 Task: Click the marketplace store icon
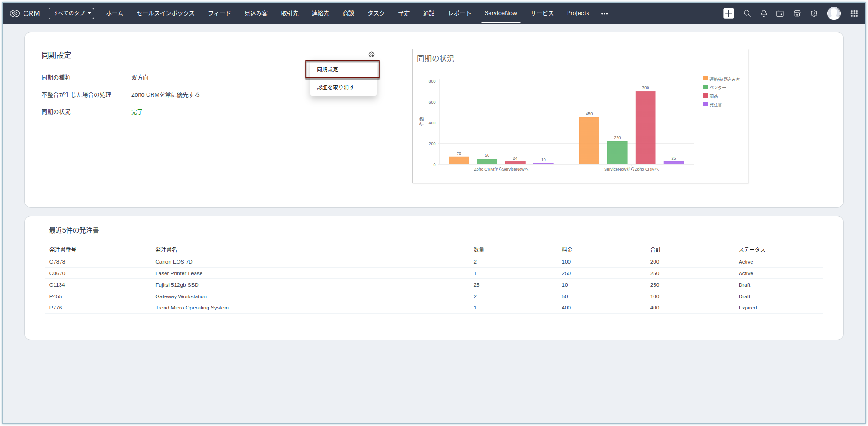797,13
